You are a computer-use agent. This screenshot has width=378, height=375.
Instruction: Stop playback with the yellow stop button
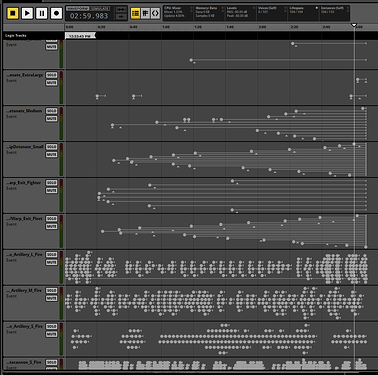pos(13,13)
